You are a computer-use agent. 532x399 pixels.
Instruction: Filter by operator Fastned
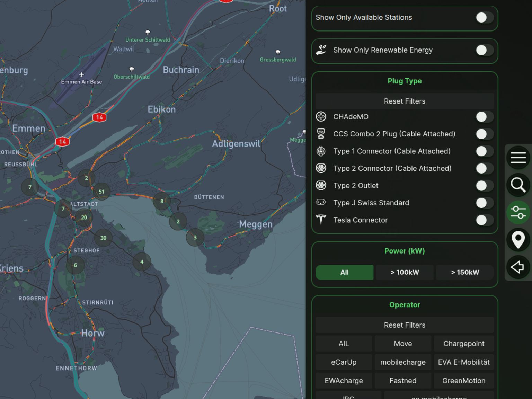click(x=403, y=381)
